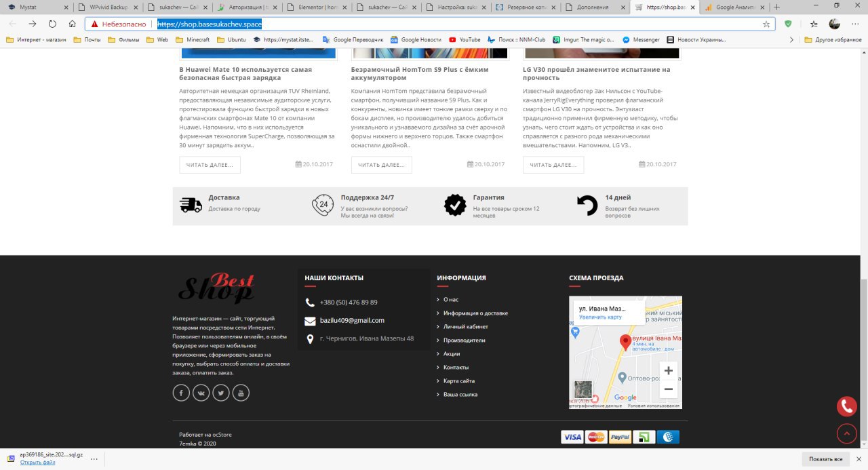The height and width of the screenshot is (470, 868).
Task: Switch to the Резервное копирование tab
Action: (525, 7)
